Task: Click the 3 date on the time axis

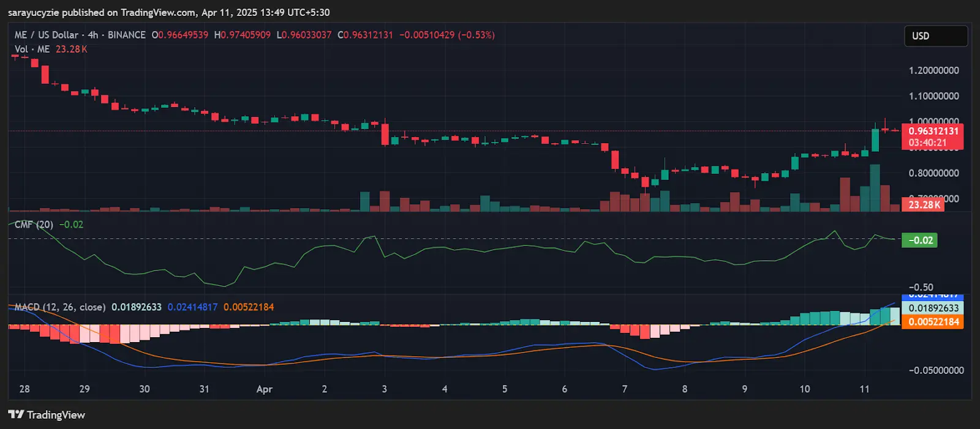Action: click(385, 389)
